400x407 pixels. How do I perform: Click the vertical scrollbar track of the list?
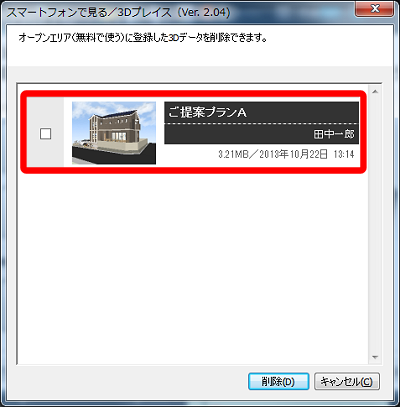375,224
